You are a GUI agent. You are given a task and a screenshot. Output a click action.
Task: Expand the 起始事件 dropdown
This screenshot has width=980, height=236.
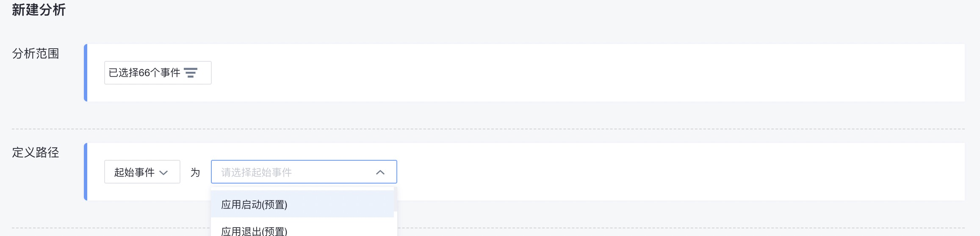[x=142, y=172]
